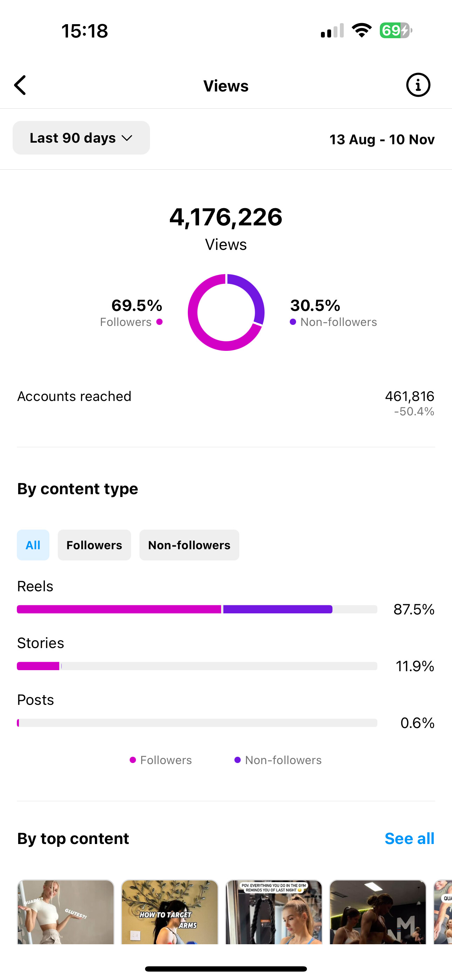452x980 pixels.
Task: Tap the Stories percentage bar
Action: (x=197, y=666)
